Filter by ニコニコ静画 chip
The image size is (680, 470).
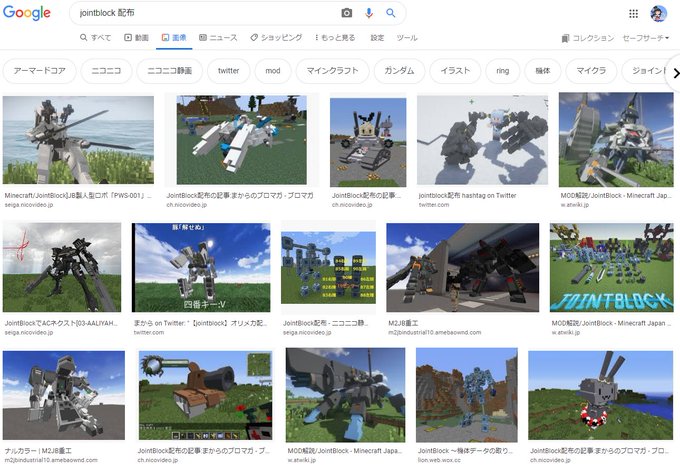tap(170, 71)
